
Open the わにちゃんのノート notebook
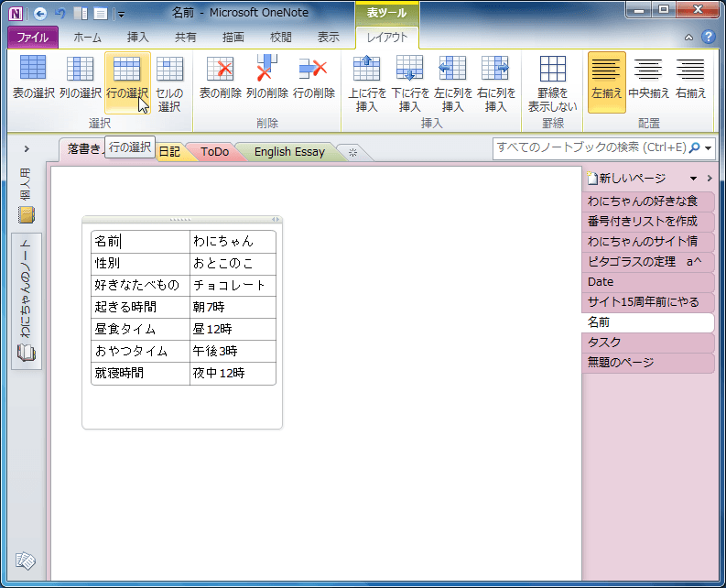(27, 301)
